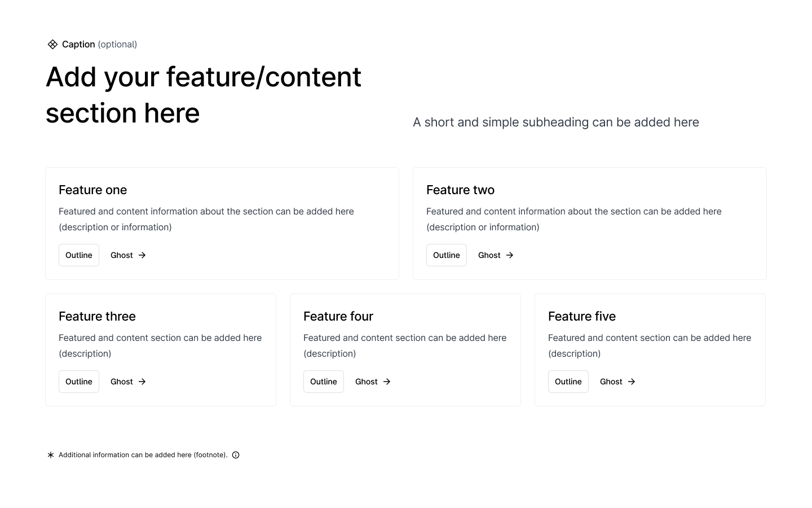
Task: Click the Feature three heading
Action: (x=97, y=316)
